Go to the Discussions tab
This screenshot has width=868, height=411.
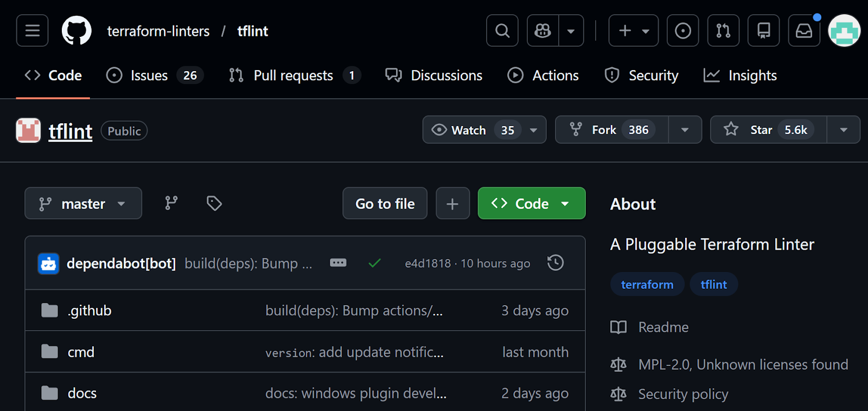[x=434, y=75]
